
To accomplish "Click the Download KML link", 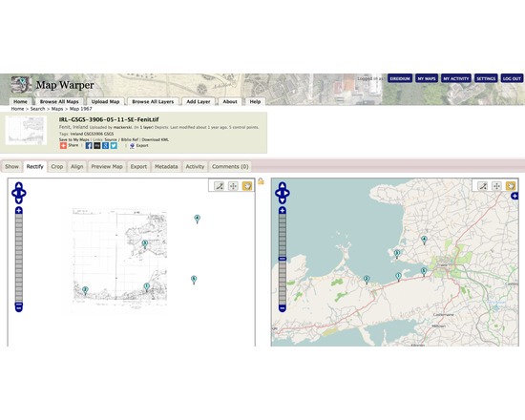I will [156, 139].
